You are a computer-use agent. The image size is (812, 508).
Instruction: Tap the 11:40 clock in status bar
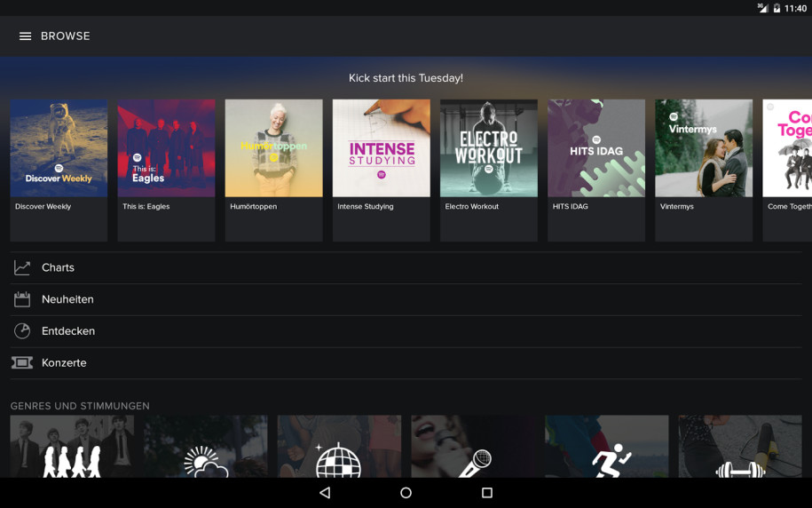(x=795, y=8)
